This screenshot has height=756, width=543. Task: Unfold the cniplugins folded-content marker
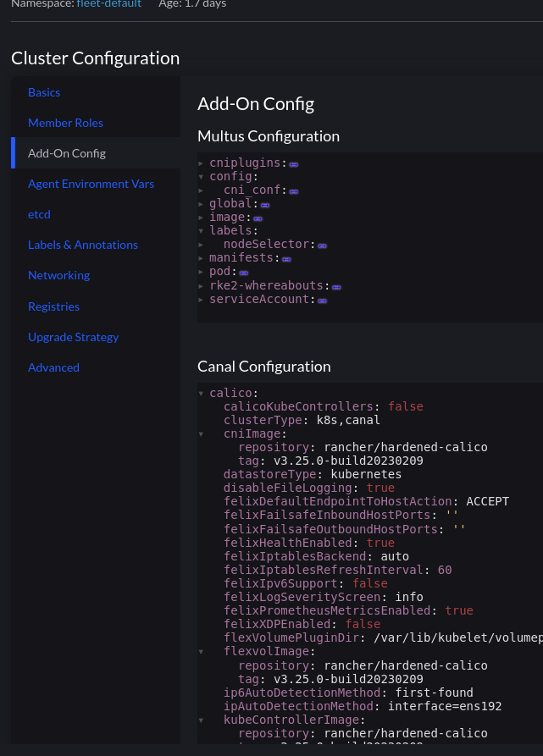point(294,164)
